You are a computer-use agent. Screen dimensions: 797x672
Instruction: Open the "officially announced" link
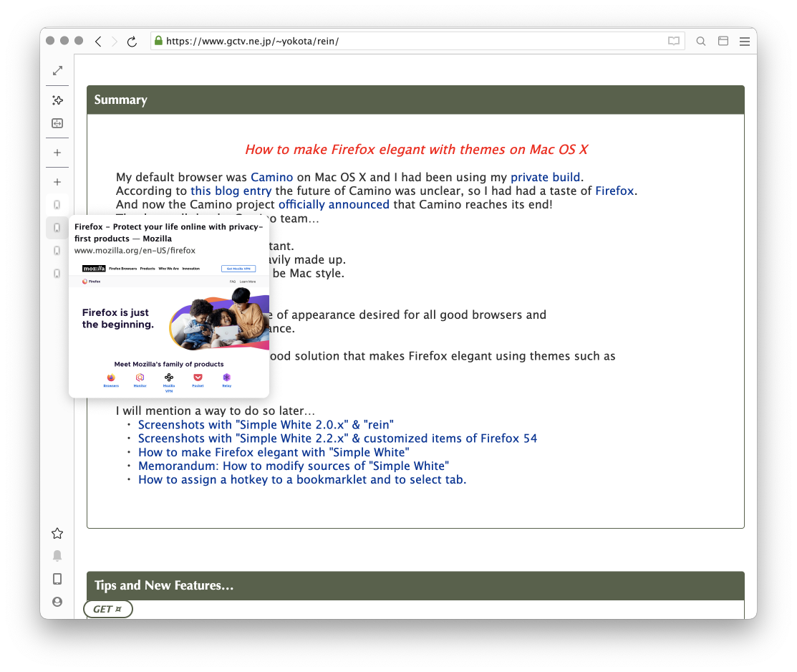[x=334, y=205]
